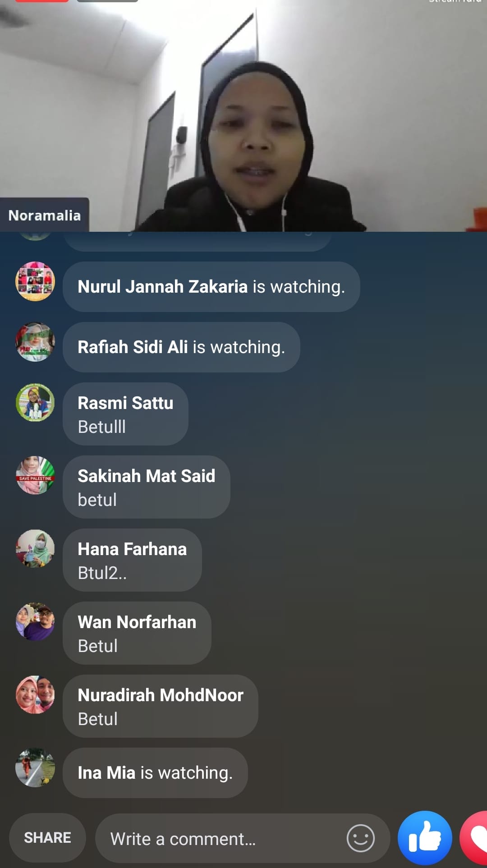The height and width of the screenshot is (868, 487).
Task: Open the emoji smiley picker
Action: pyautogui.click(x=360, y=838)
